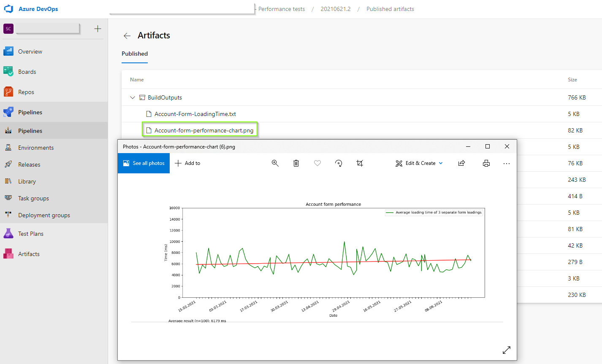Click the Zoom magnifier icon in Photos

click(x=275, y=163)
